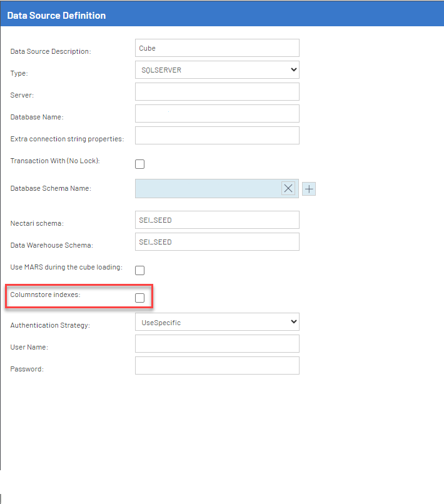Viewport: 444px width, 504px height.
Task: Click the plus icon to add schema
Action: click(x=309, y=189)
